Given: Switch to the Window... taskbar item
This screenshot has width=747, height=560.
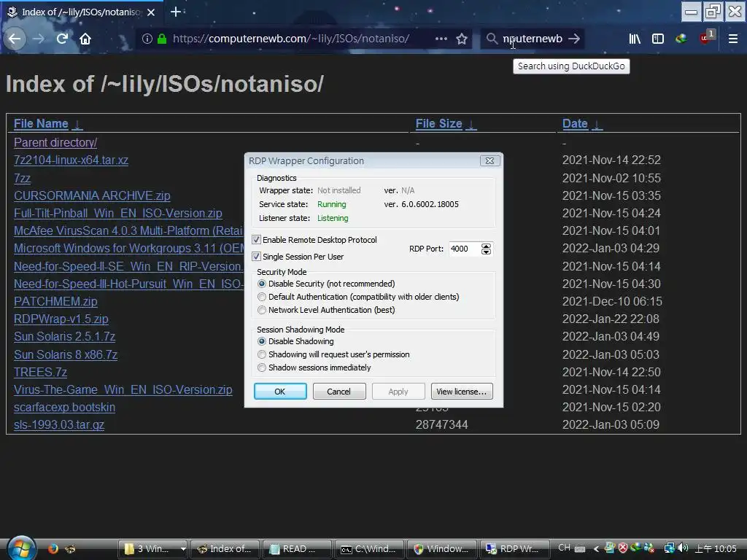Looking at the screenshot, I should [442, 548].
